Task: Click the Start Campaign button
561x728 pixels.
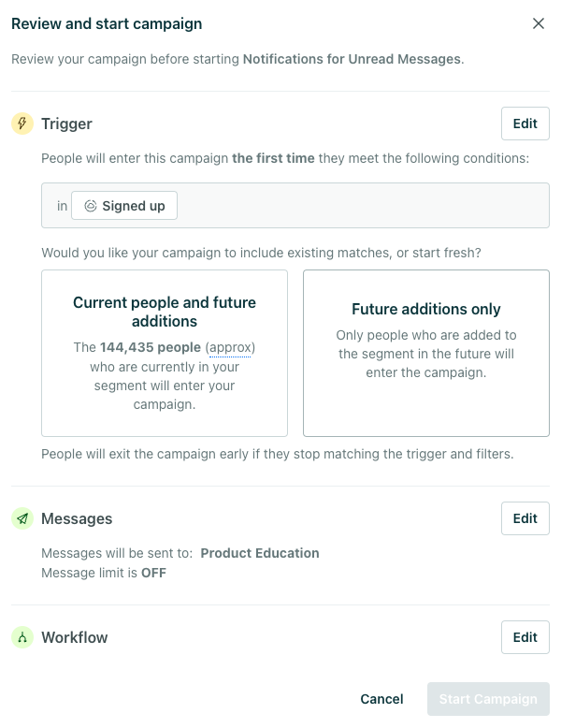Action: [x=488, y=699]
